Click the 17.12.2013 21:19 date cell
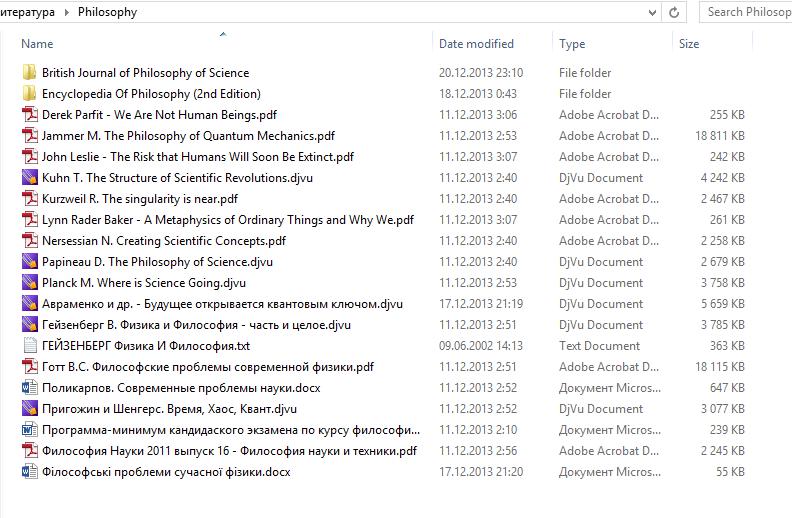Image resolution: width=792 pixels, height=518 pixels. [x=480, y=304]
